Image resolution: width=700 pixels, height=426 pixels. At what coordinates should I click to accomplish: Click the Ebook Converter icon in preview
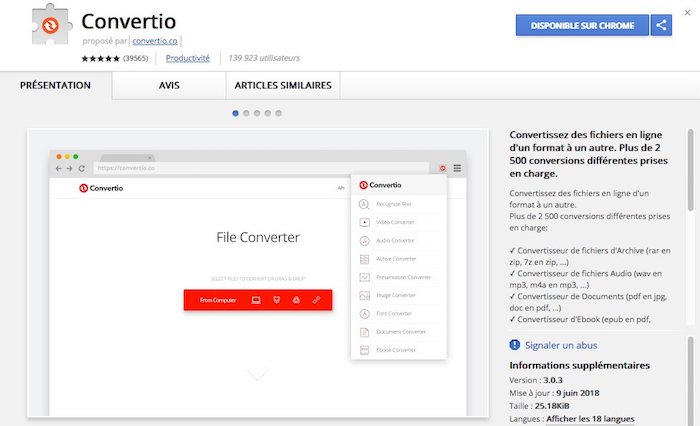coord(364,350)
